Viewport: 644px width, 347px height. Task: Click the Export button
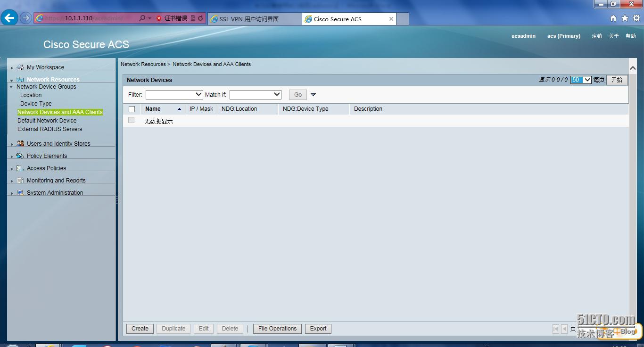pyautogui.click(x=318, y=329)
